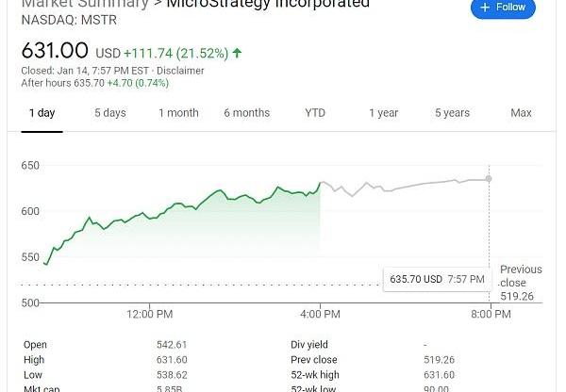Viewport: 566px width, 392px height.
Task: Switch chart to 1 year view
Action: [x=383, y=113]
